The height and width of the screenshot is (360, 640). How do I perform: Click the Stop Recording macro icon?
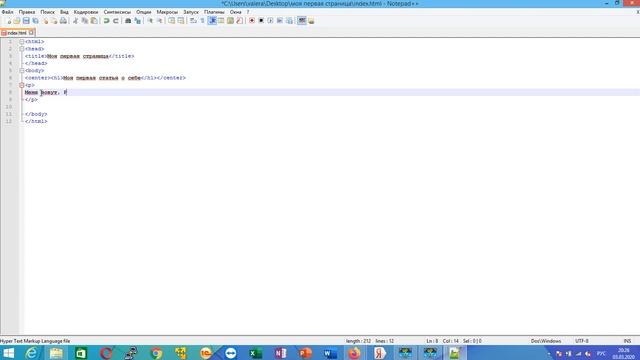point(261,20)
